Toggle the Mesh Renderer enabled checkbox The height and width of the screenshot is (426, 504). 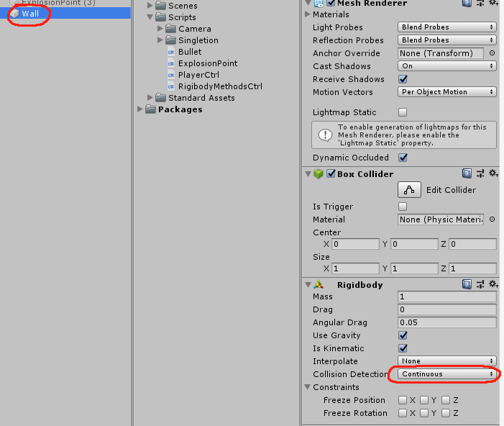(331, 3)
